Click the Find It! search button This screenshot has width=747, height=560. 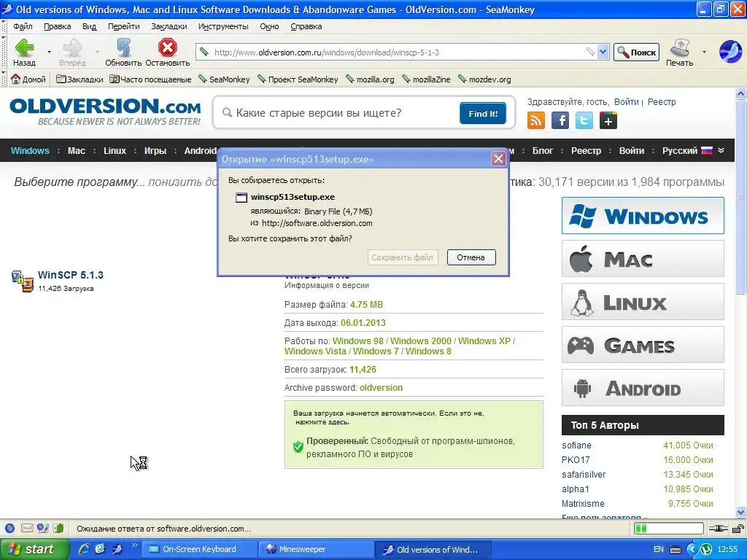pos(483,113)
